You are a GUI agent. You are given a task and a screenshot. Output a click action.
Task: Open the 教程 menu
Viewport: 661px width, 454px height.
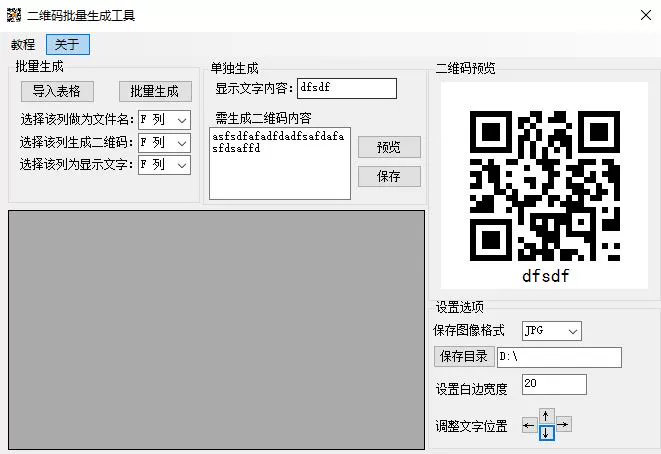click(x=23, y=45)
